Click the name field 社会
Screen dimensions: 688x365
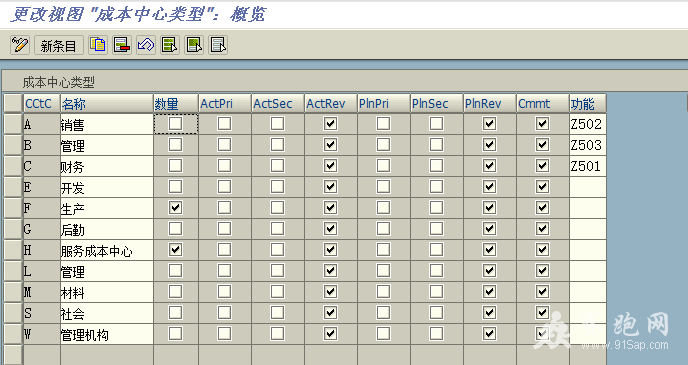[107, 313]
